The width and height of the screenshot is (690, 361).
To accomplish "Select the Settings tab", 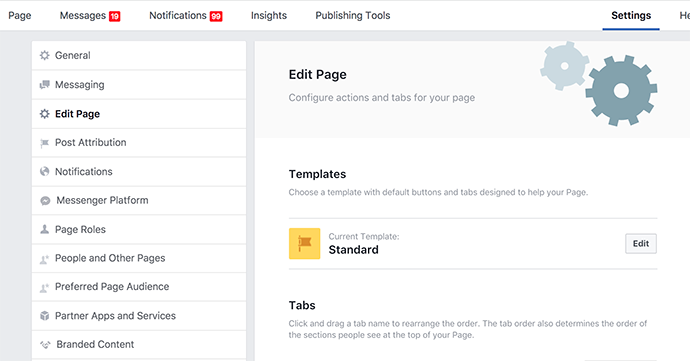I will coord(631,15).
